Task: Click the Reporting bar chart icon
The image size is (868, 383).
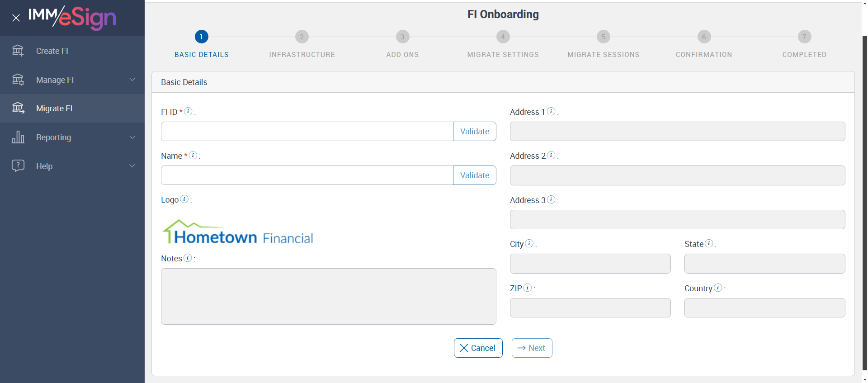Action: tap(18, 137)
